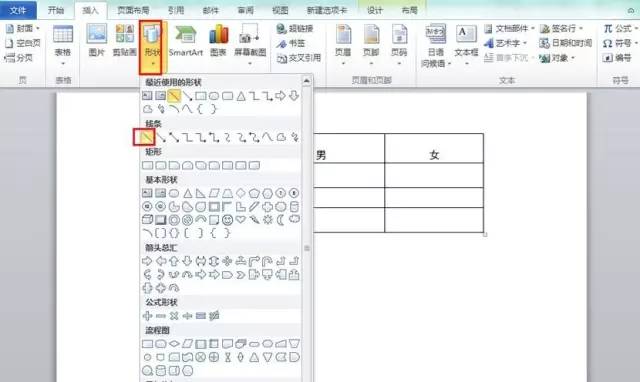Expand the 封面 cover page dropdown
The width and height of the screenshot is (640, 382).
(x=22, y=29)
